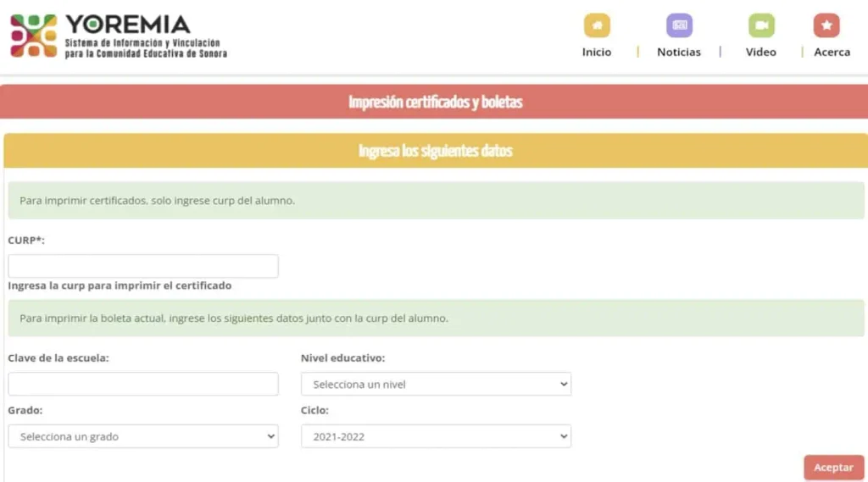Click the Yoremia colorful logo
868x482 pixels.
34,36
